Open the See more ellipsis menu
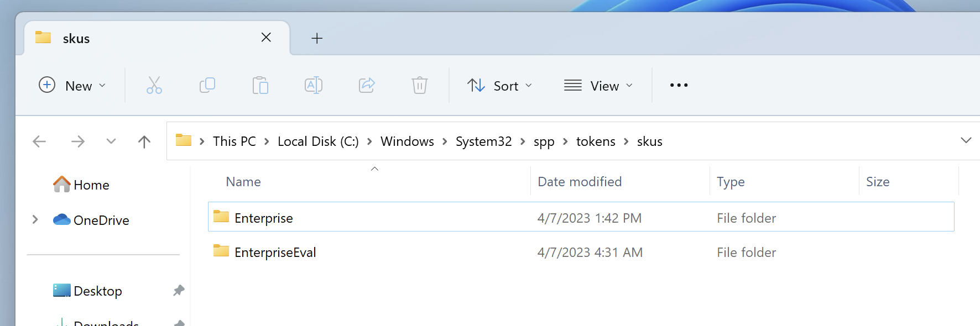980x326 pixels. pyautogui.click(x=679, y=86)
